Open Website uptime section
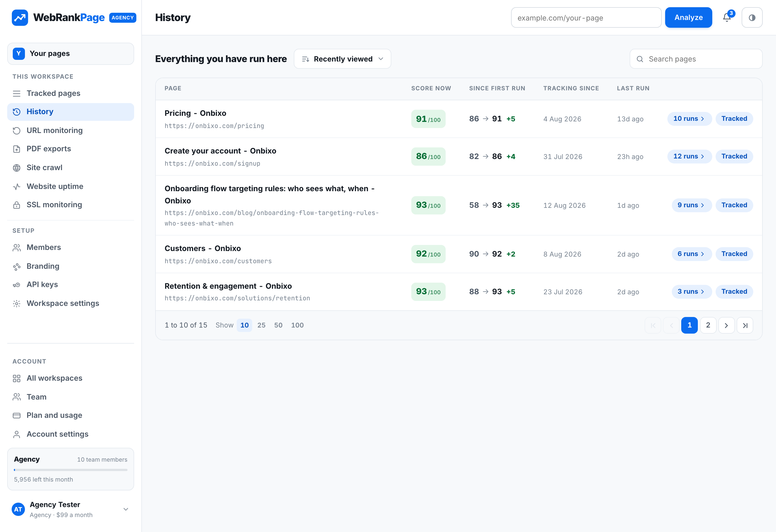This screenshot has height=532, width=776. [70, 186]
